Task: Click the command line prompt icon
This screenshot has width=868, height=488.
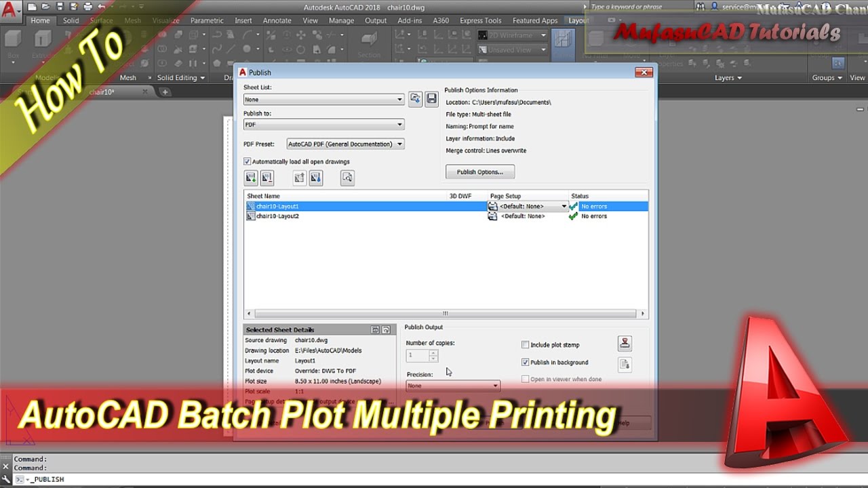Action: pos(20,479)
